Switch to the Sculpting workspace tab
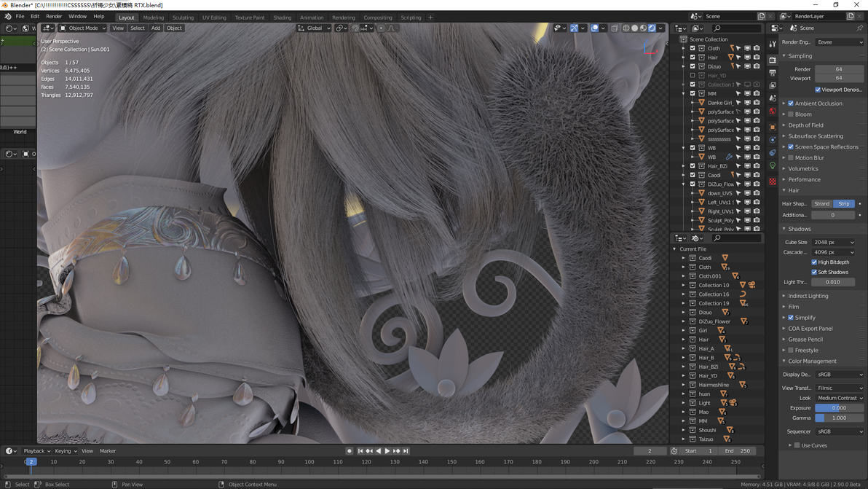 point(183,17)
